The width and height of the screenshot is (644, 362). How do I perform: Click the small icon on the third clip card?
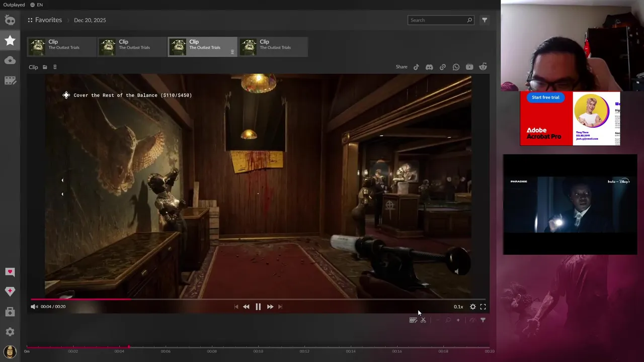point(232,52)
